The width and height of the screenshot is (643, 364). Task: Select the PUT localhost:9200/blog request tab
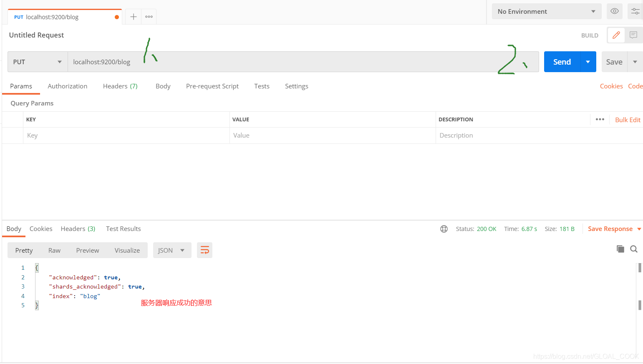(65, 17)
